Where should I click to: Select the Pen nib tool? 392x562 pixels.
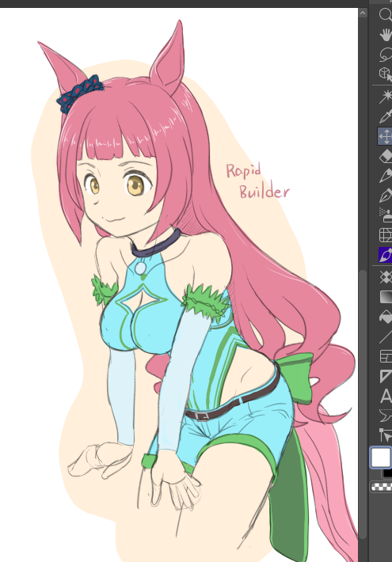pyautogui.click(x=386, y=196)
